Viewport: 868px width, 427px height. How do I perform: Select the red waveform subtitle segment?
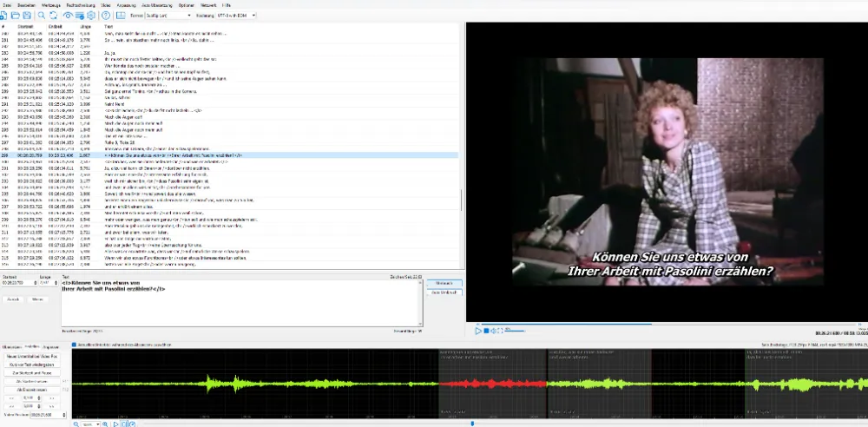(x=492, y=384)
